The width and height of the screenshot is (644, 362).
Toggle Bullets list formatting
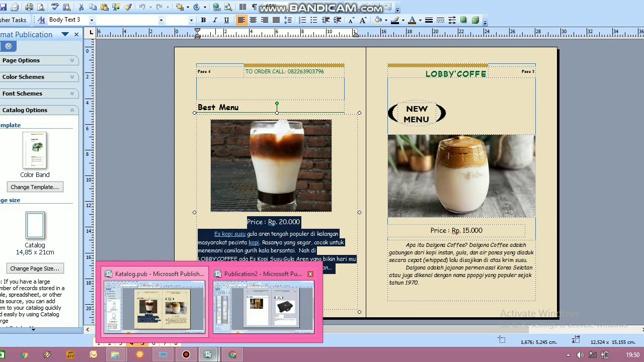(314, 20)
